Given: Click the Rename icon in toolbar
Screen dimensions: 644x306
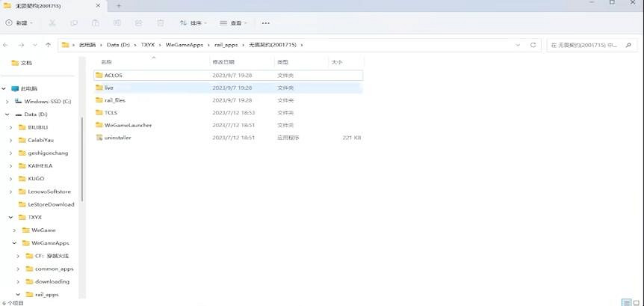Looking at the screenshot, I should [117, 23].
